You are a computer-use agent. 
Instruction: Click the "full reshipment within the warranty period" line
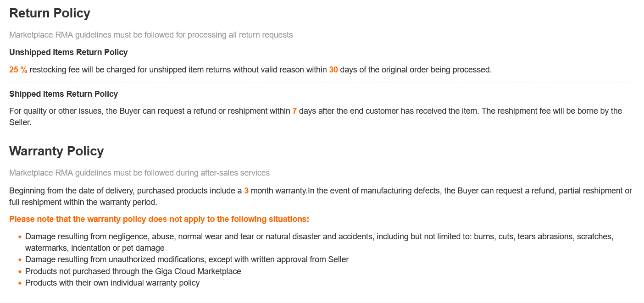83,202
